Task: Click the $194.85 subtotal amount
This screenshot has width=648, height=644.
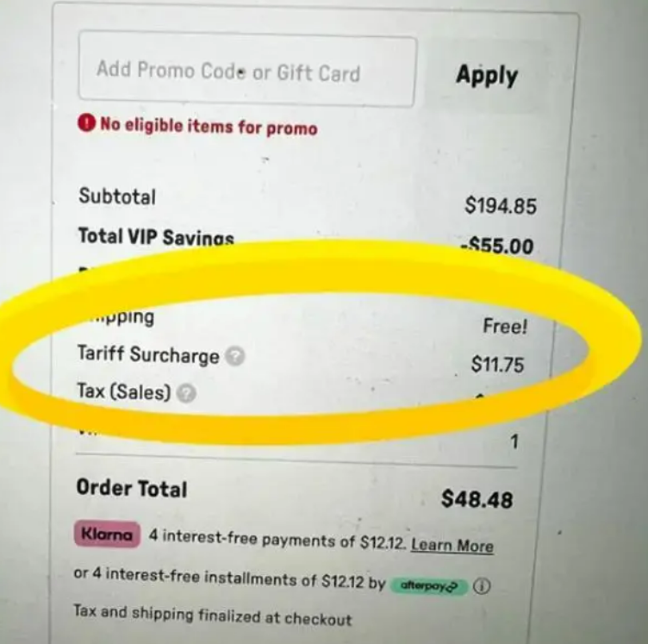Action: (501, 205)
